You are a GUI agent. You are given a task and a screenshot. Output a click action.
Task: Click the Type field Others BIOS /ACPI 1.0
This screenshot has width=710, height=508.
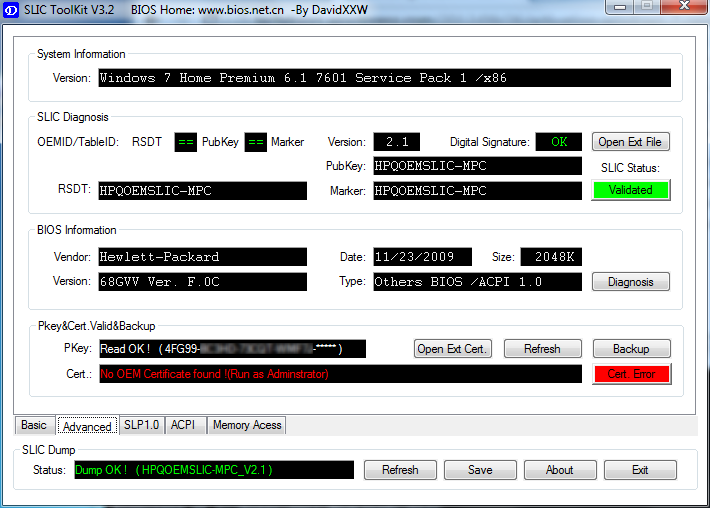477,282
